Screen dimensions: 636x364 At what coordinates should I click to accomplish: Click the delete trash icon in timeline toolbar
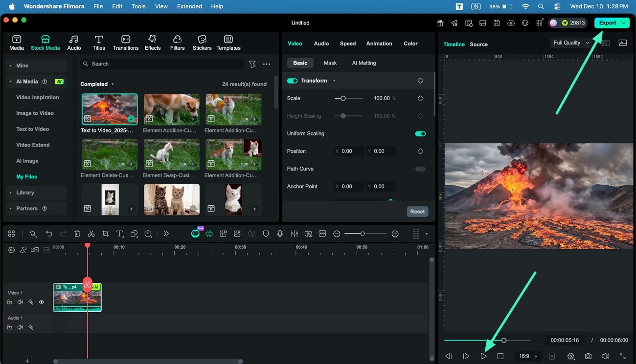coord(77,234)
